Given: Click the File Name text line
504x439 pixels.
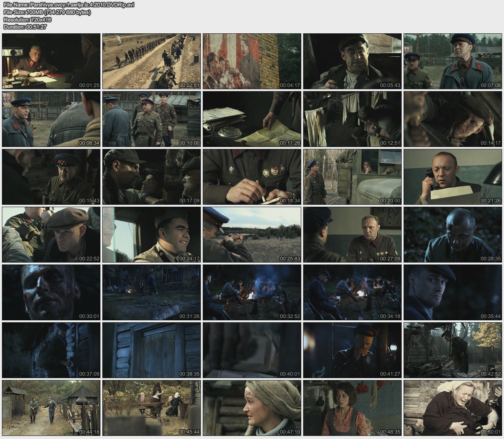Looking at the screenshot, I should point(69,5).
